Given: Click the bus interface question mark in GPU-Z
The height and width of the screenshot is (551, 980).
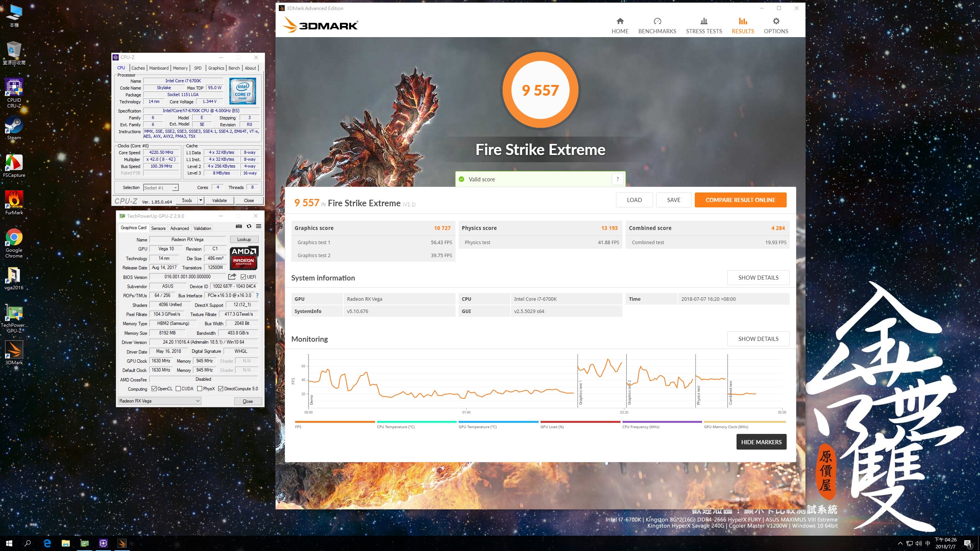Looking at the screenshot, I should tap(257, 295).
